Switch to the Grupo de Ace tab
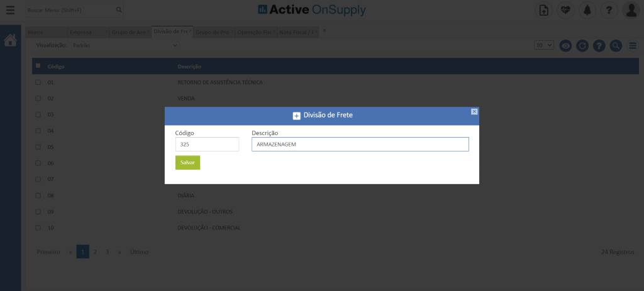This screenshot has height=291, width=644. coord(128,32)
